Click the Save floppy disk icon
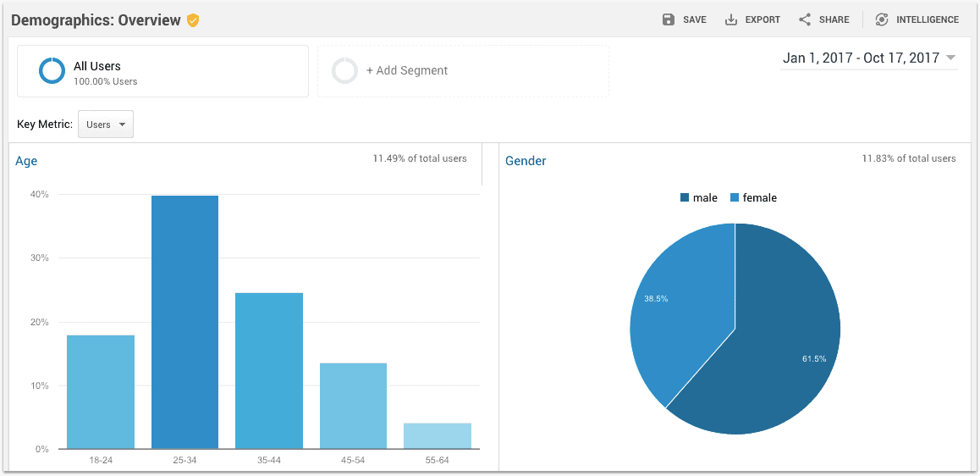 click(x=669, y=19)
